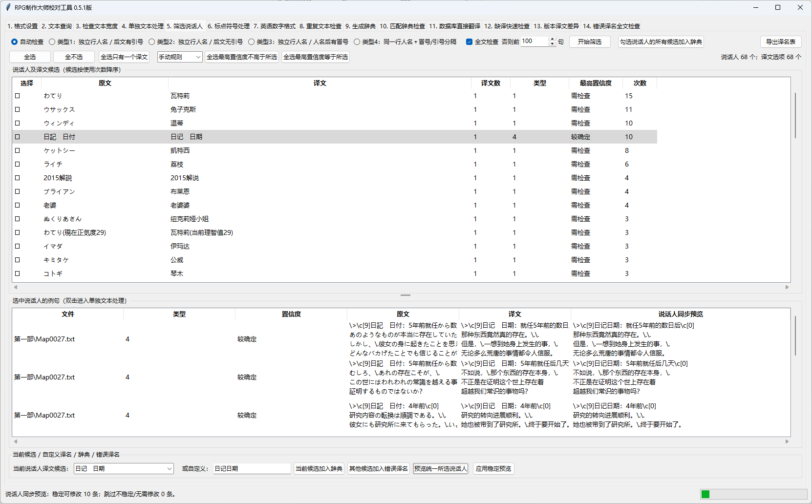
Task: Tick the checkbox for the ウサックス row
Action: click(x=18, y=109)
